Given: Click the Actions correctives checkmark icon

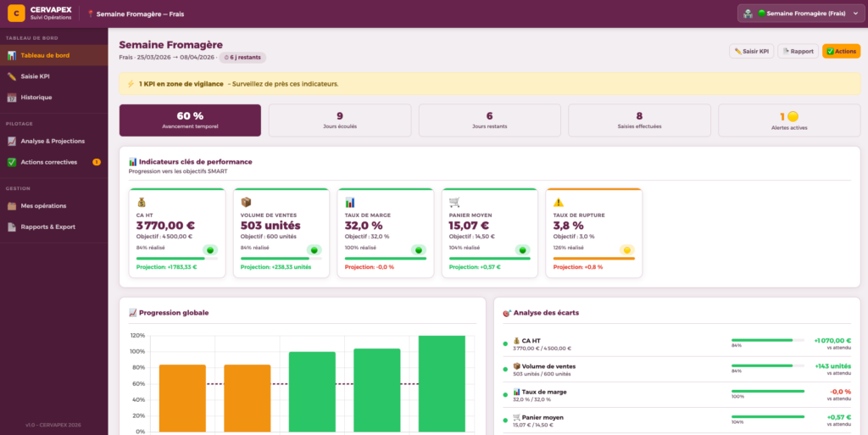Looking at the screenshot, I should (12, 162).
